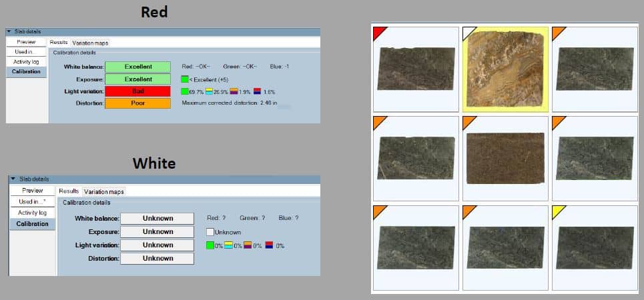Image resolution: width=644 pixels, height=300 pixels.
Task: Click the red Bad light variation button
Action: tap(139, 91)
